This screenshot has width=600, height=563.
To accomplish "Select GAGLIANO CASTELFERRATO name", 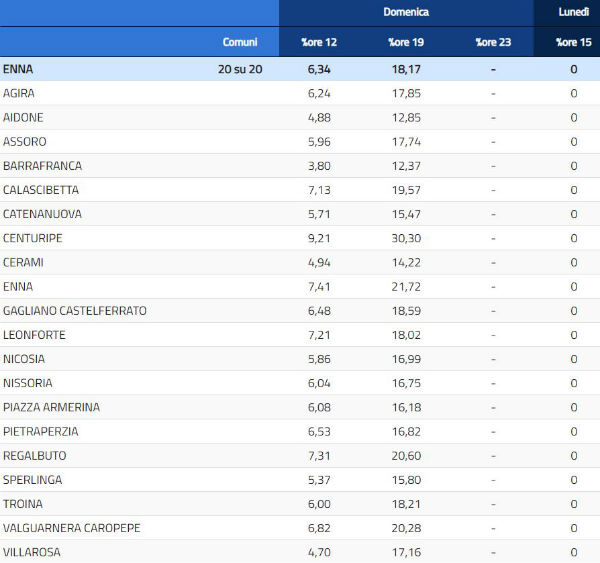I will tap(75, 311).
